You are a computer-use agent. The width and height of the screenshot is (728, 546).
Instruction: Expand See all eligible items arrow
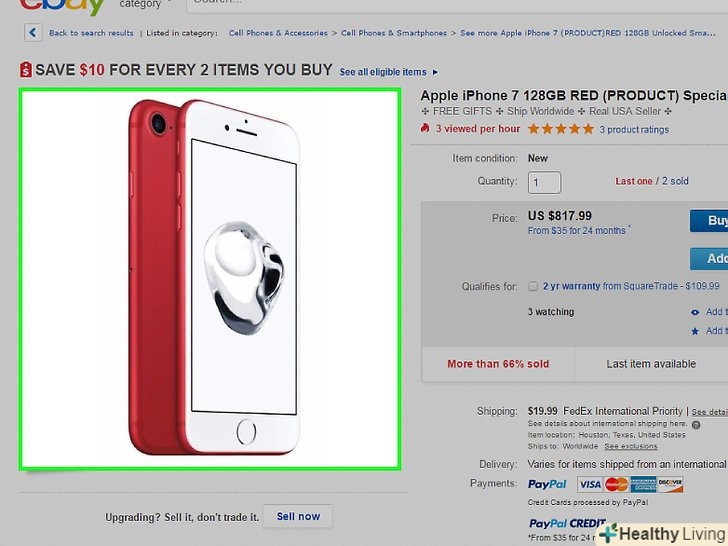click(x=435, y=72)
